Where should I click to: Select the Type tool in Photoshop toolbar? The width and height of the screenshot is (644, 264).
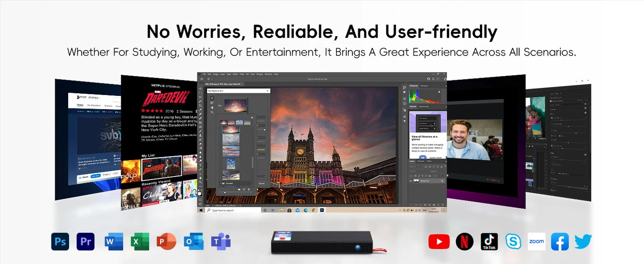[x=201, y=165]
